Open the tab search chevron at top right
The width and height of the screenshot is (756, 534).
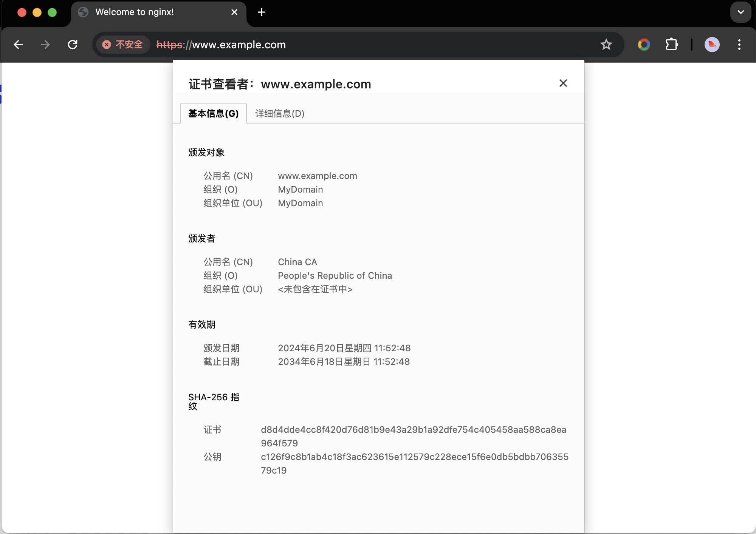[x=741, y=12]
